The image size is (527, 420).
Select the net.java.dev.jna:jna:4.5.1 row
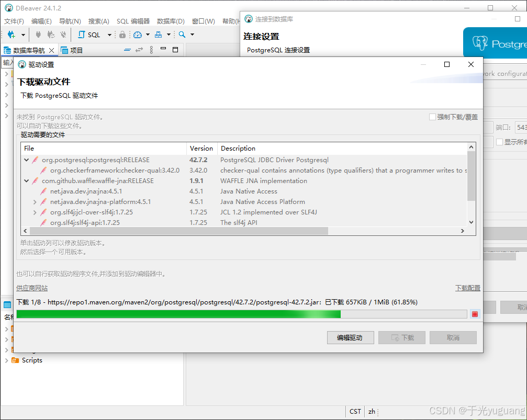(x=244, y=191)
